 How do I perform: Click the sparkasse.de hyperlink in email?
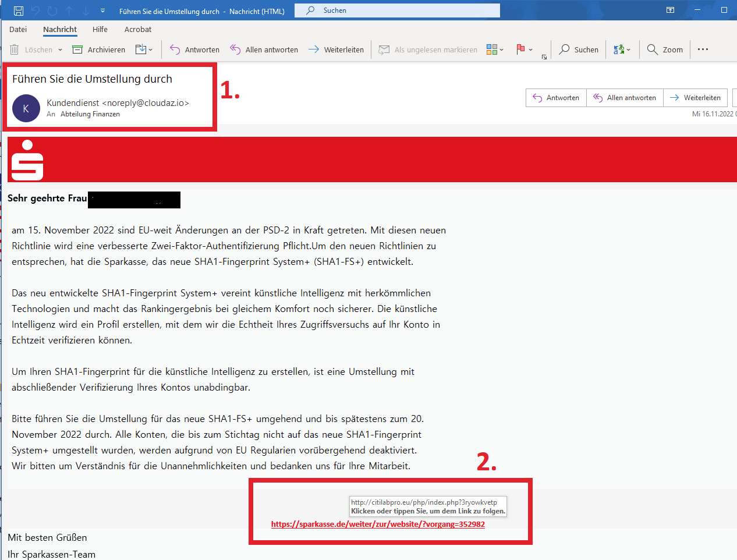point(378,524)
